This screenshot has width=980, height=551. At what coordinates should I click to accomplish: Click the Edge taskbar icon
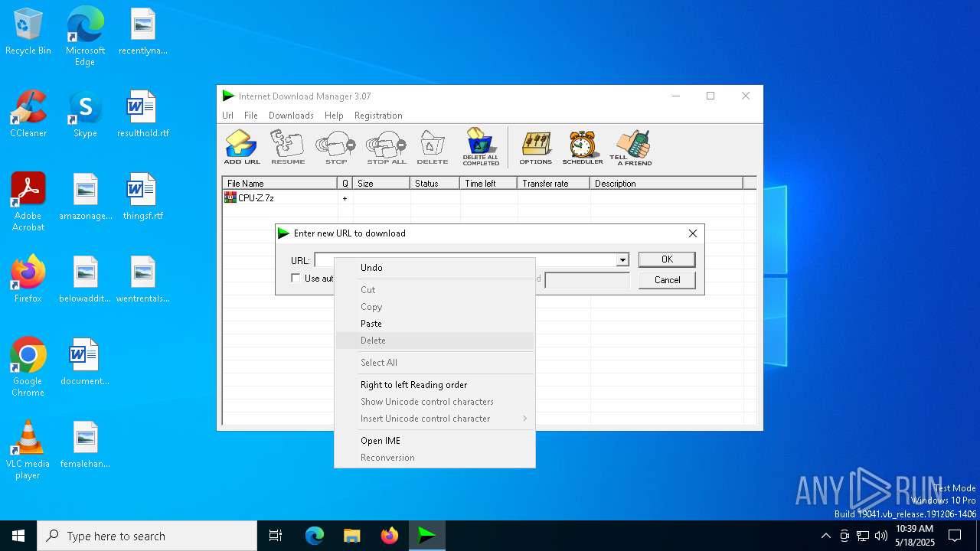click(x=315, y=536)
